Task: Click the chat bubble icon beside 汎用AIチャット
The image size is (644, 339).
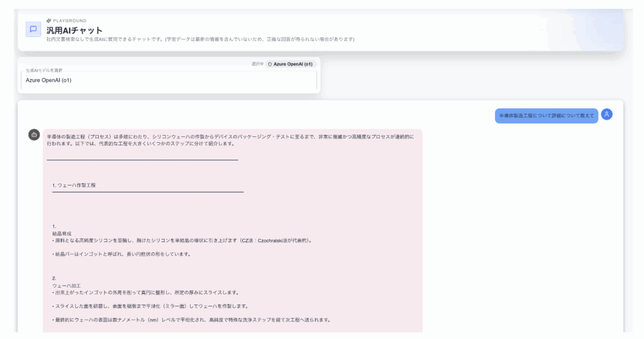Action: 33,30
